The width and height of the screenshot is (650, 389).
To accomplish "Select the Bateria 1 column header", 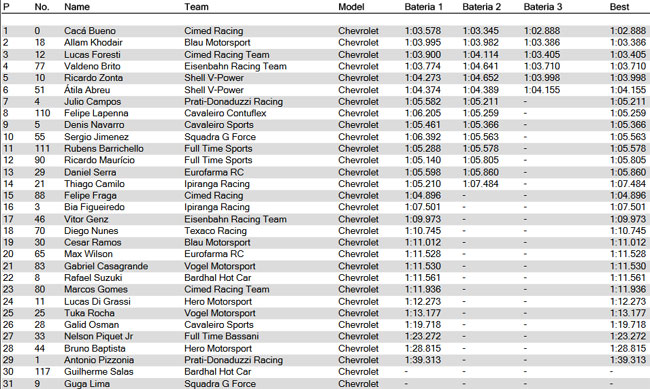I will pyautogui.click(x=423, y=7).
